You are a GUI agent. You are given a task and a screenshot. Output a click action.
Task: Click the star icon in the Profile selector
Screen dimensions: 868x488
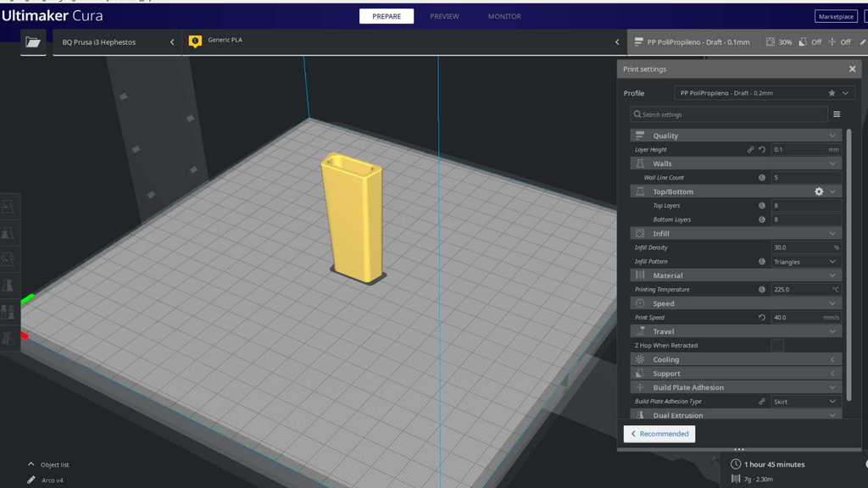click(832, 93)
